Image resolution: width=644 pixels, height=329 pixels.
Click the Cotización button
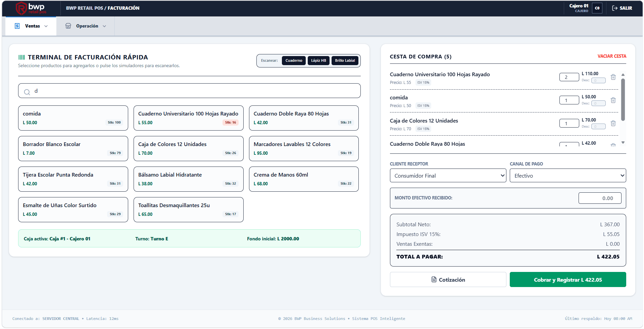tap(448, 279)
